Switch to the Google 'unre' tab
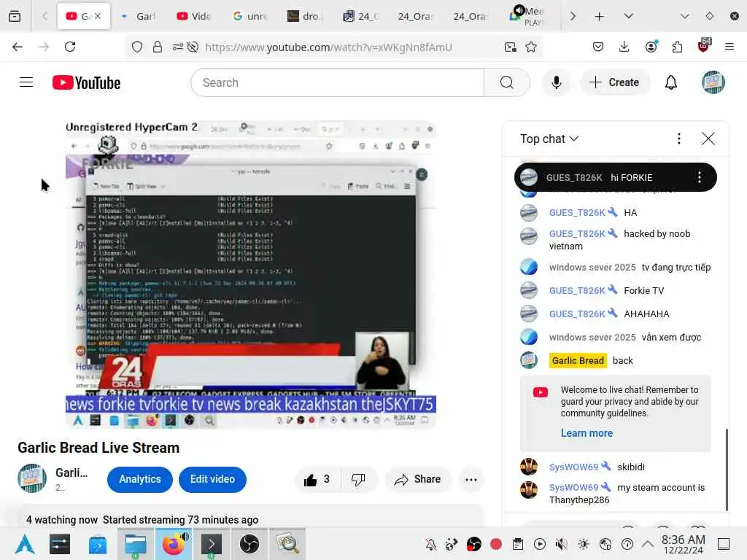747x560 pixels. point(250,16)
